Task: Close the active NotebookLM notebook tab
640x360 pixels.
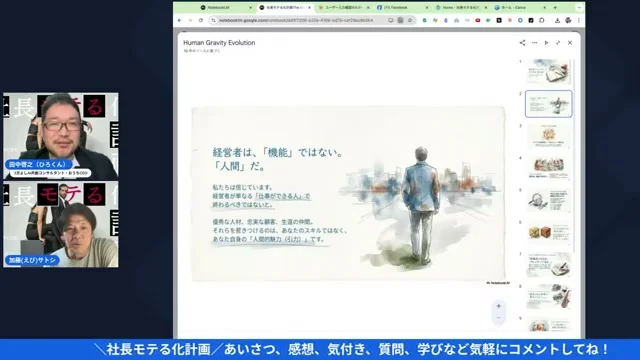Action: pos(309,7)
